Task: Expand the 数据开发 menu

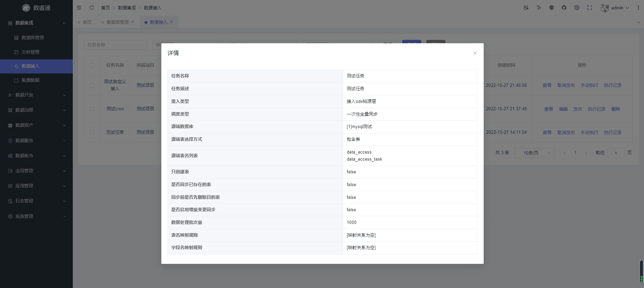Action: (36, 95)
